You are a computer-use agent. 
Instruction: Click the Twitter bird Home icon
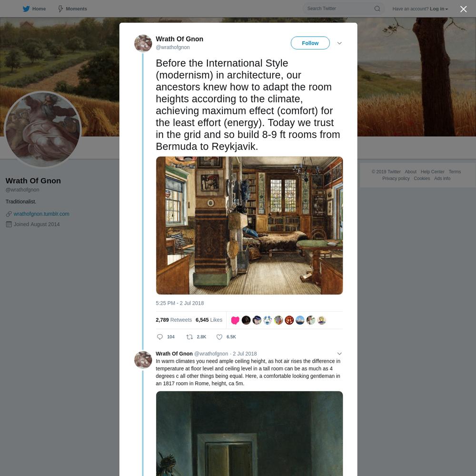point(26,9)
